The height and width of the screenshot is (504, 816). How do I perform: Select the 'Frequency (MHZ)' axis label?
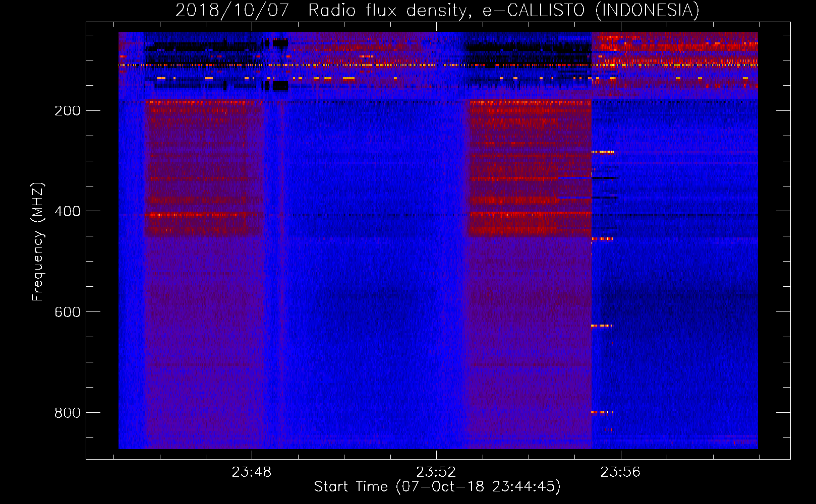click(x=38, y=242)
